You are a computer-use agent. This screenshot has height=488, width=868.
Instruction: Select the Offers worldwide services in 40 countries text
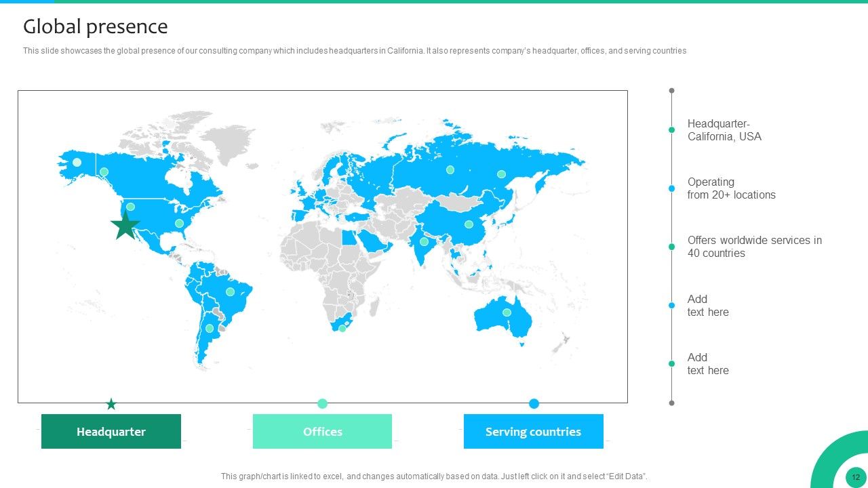click(x=754, y=247)
